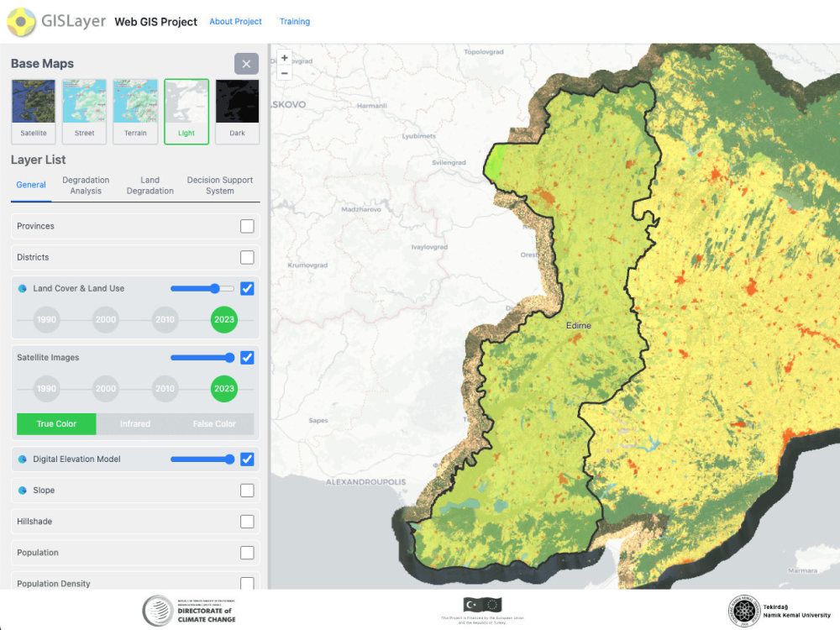Select year 2000 for Land Cover

click(x=106, y=319)
